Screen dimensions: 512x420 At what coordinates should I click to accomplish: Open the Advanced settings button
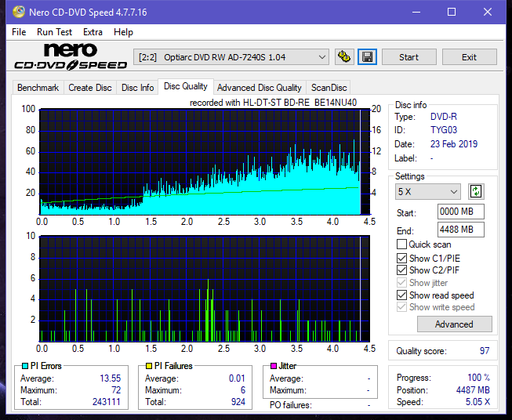tap(454, 324)
